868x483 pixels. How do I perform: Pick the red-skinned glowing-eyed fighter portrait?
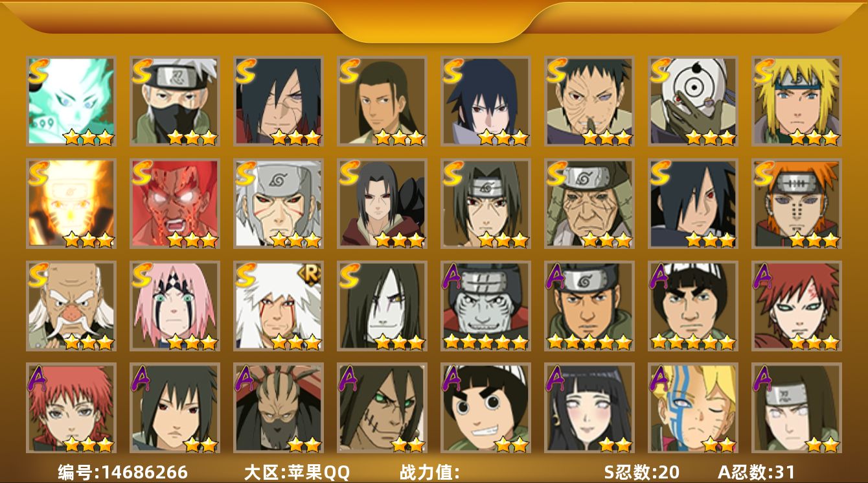(x=175, y=204)
